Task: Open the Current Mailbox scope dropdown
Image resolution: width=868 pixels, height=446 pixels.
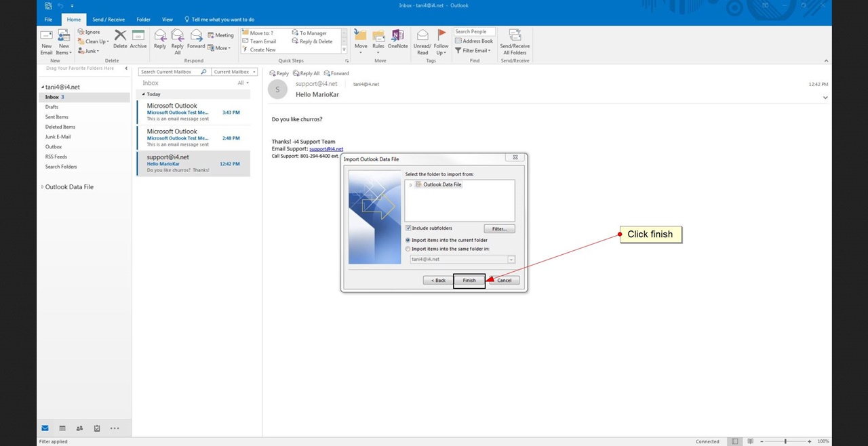Action: 235,72
